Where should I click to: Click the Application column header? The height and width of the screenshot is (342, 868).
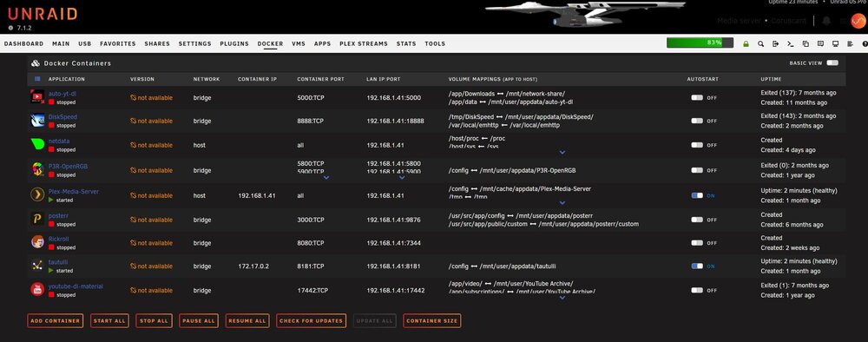[67, 79]
